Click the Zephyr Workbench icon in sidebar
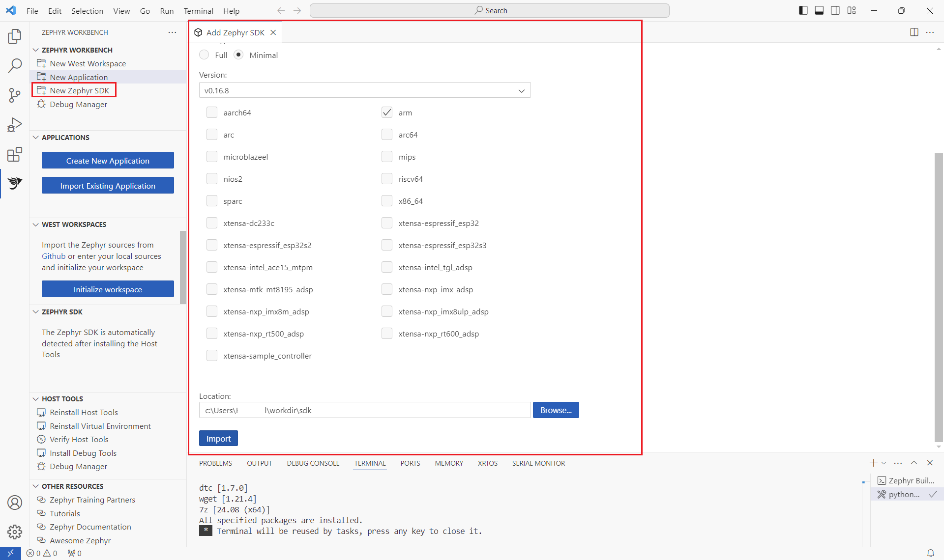The image size is (944, 560). point(15,183)
